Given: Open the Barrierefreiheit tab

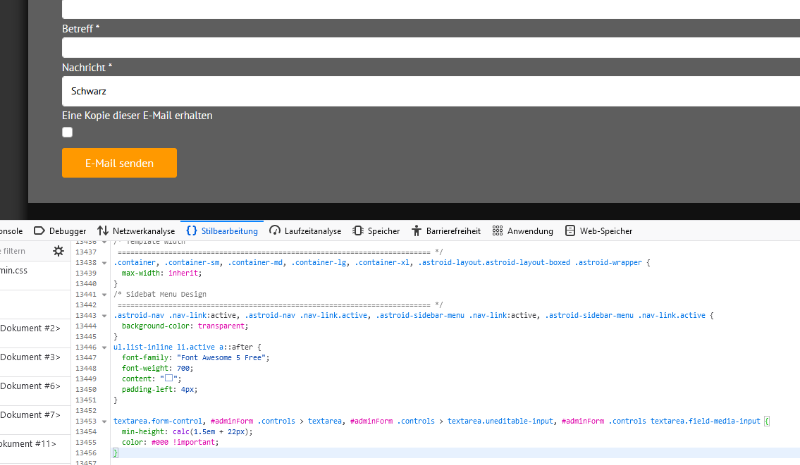Looking at the screenshot, I should [446, 231].
